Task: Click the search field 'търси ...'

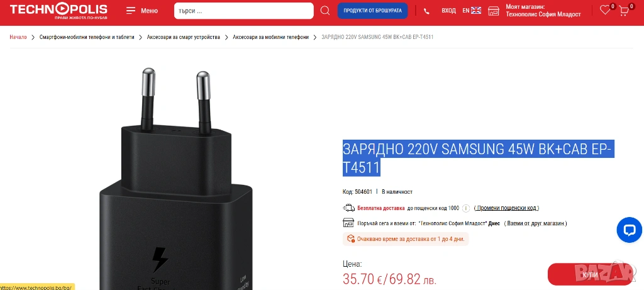Action: [x=243, y=11]
